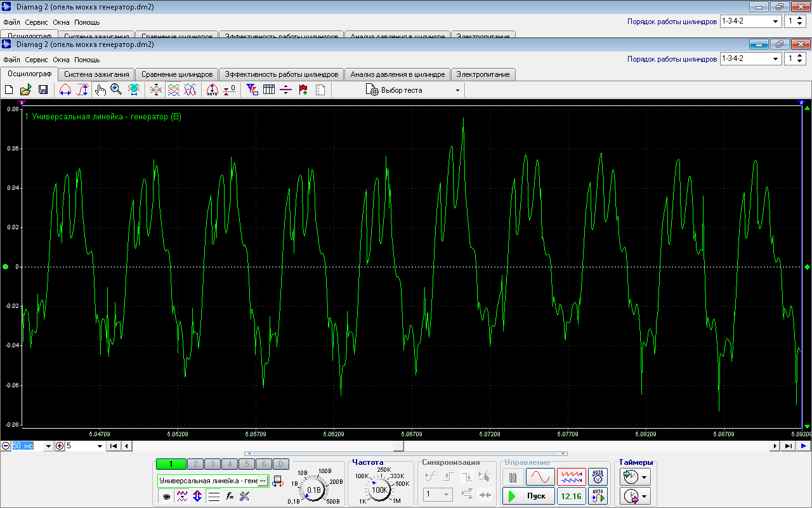The width and height of the screenshot is (812, 508).
Task: Switch to Система зажигания tab
Action: (96, 74)
